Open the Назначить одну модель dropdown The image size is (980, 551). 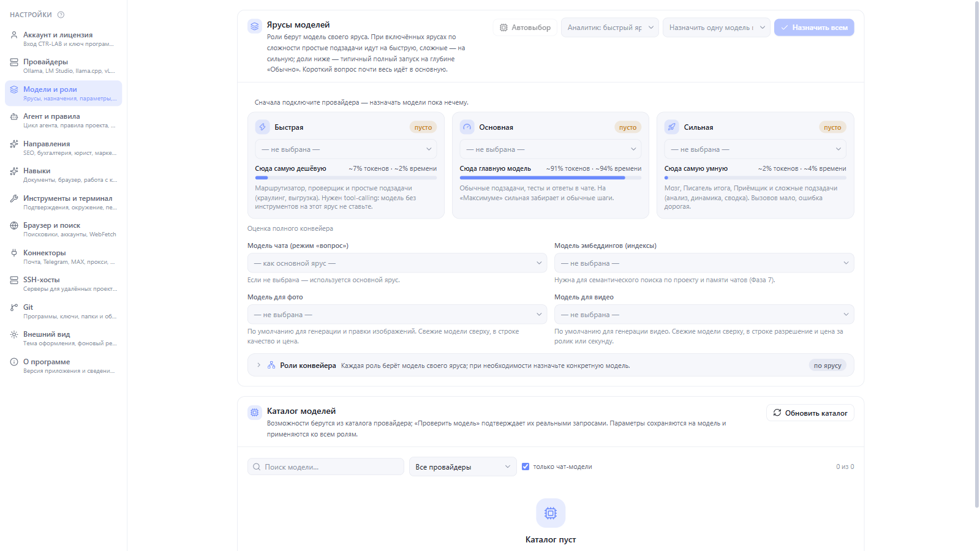coord(717,28)
